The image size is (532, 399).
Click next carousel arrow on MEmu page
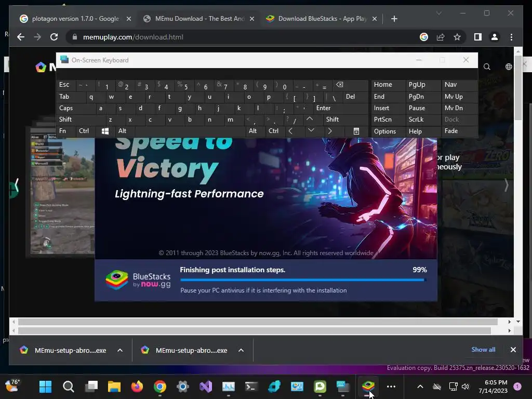coord(506,185)
